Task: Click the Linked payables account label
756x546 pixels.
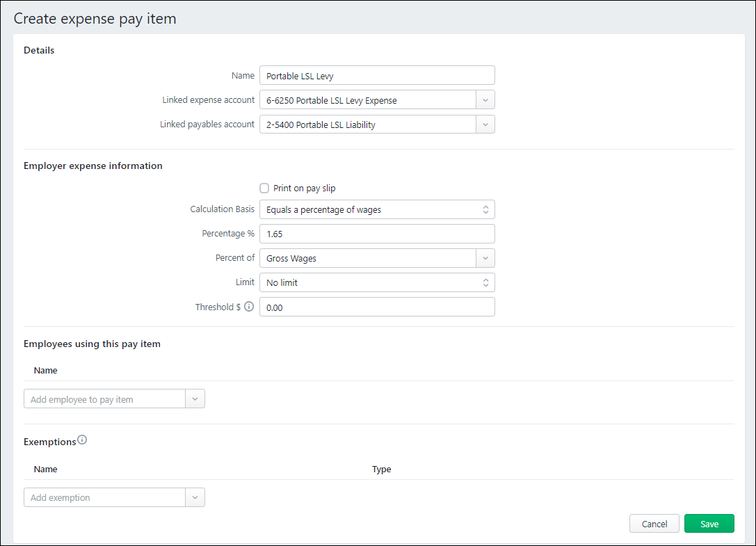Action: (207, 125)
